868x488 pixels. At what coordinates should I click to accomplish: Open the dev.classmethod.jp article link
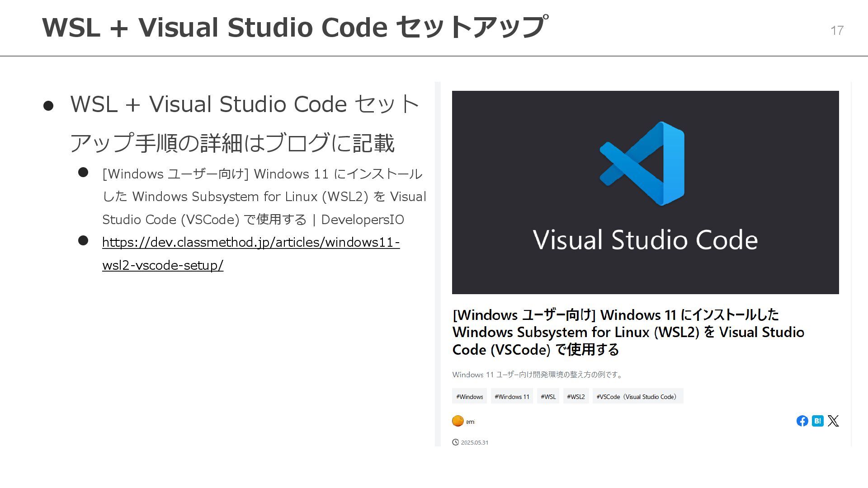pos(251,253)
